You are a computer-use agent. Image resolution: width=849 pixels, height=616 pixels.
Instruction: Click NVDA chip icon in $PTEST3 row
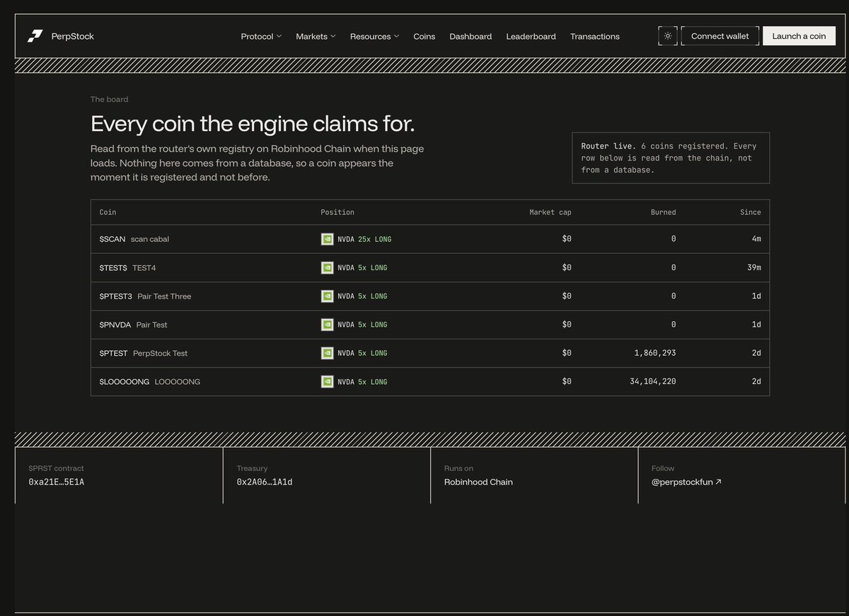[328, 296]
